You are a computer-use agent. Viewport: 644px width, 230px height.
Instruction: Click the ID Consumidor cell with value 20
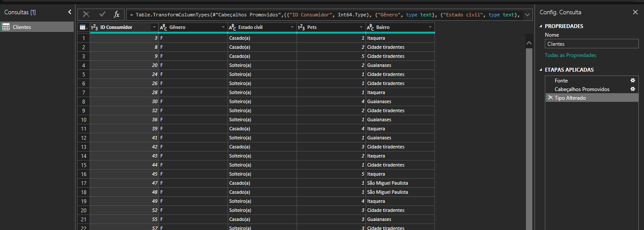tap(124, 65)
